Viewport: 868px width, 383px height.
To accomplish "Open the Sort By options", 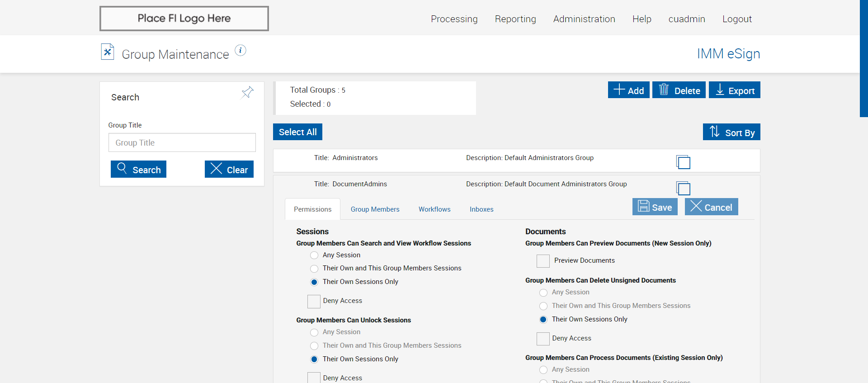I will [731, 132].
